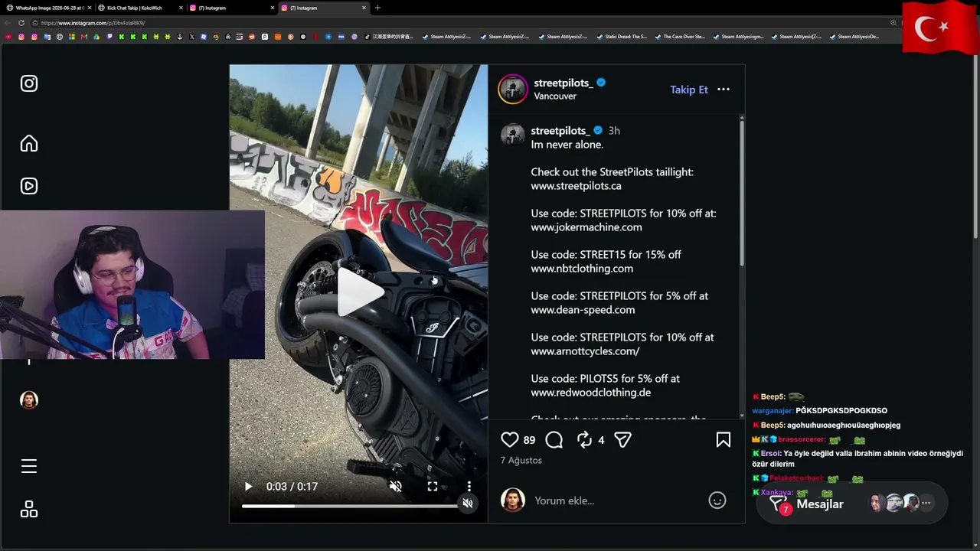Open the Vancouver location link
980x551 pixels.
pyautogui.click(x=555, y=96)
